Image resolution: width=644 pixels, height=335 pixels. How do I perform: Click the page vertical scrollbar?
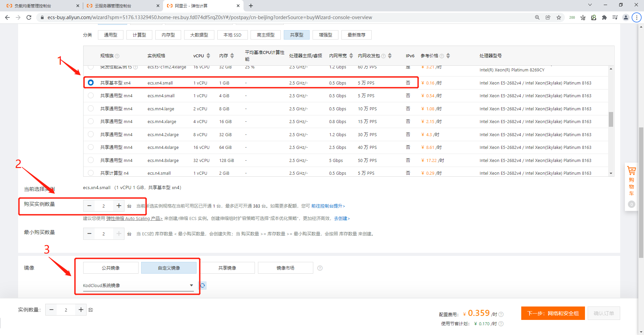click(641, 193)
